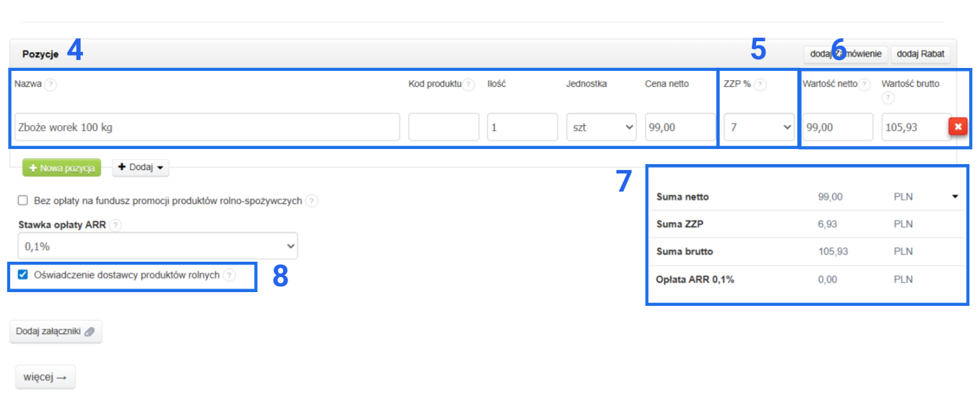Click the dodaj zamówienie button
Viewport: 980px width, 402px height.
(x=846, y=54)
